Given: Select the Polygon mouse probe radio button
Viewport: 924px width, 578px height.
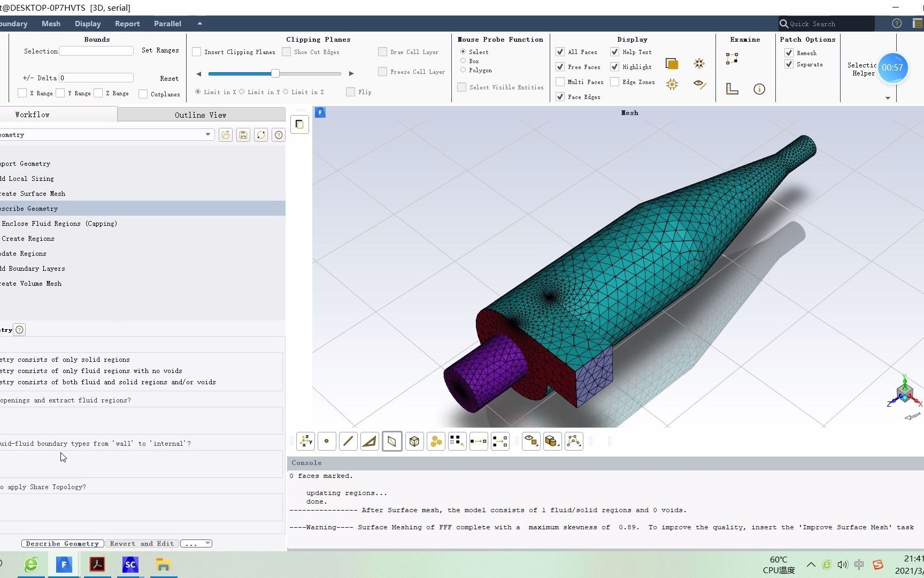Looking at the screenshot, I should 463,70.
